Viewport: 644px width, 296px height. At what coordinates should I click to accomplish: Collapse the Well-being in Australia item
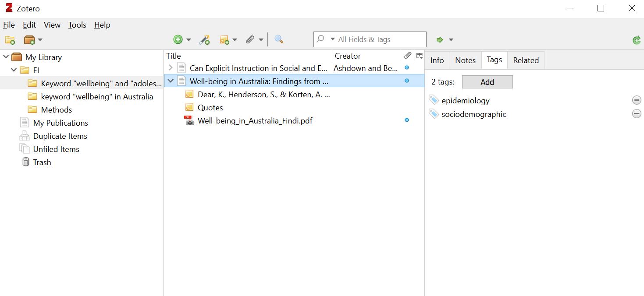click(171, 81)
